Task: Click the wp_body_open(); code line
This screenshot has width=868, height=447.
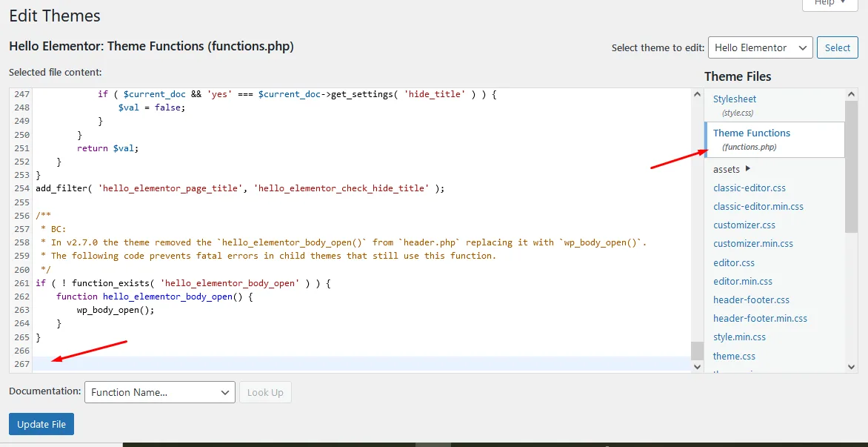Action: pos(115,310)
